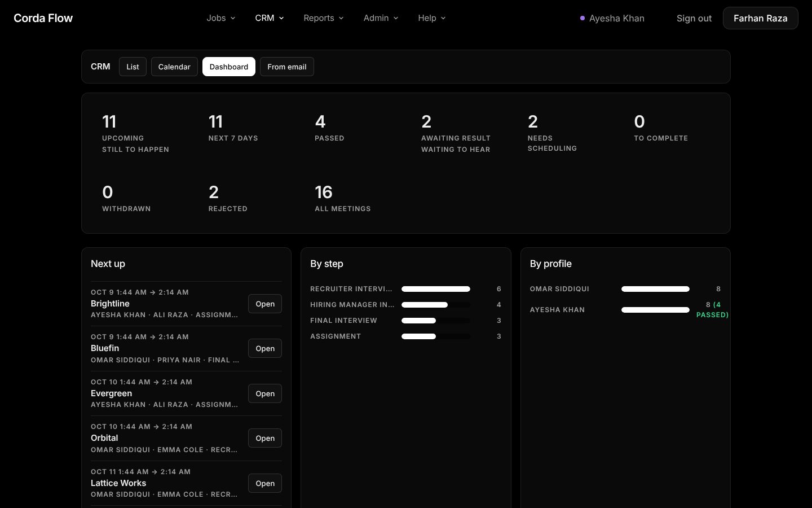Go to Corda Flow home logo
The width and height of the screenshot is (812, 508).
(43, 18)
